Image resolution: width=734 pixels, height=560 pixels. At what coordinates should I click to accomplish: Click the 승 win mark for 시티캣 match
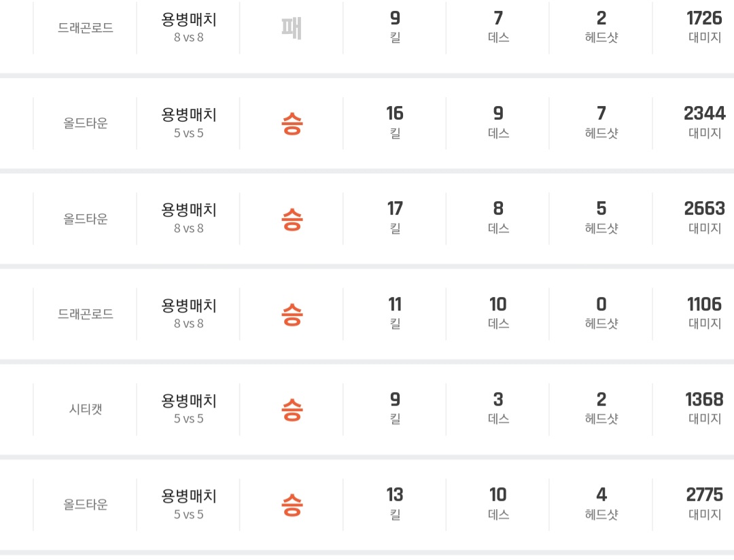point(292,409)
